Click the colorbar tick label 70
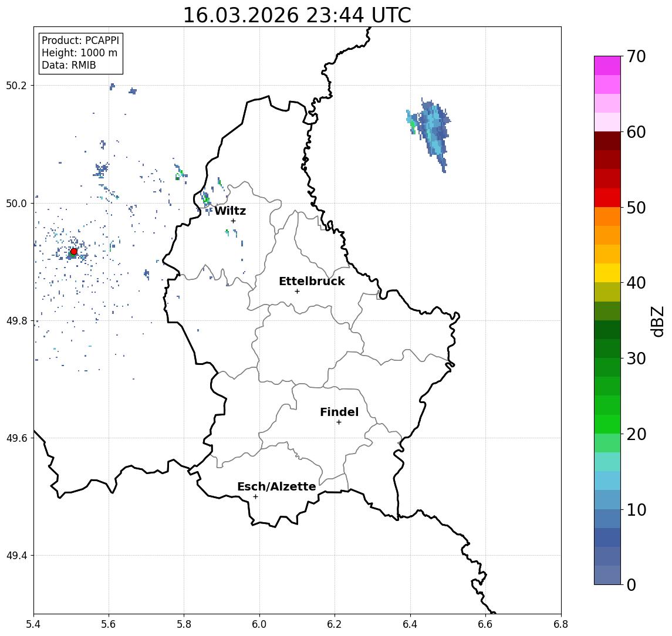 click(x=636, y=56)
